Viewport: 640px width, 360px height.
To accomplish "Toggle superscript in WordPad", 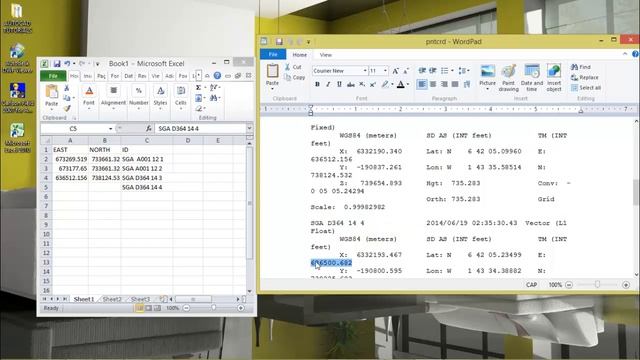I will point(373,84).
